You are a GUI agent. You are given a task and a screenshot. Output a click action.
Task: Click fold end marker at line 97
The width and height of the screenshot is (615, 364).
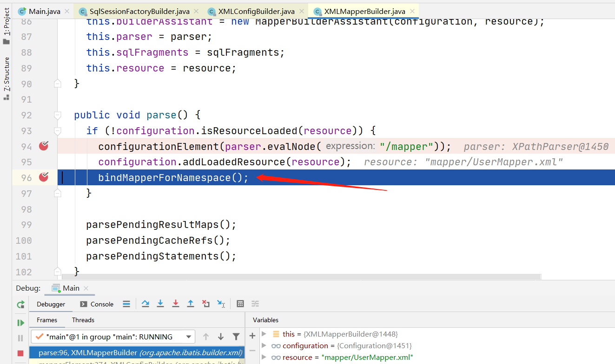click(x=57, y=193)
